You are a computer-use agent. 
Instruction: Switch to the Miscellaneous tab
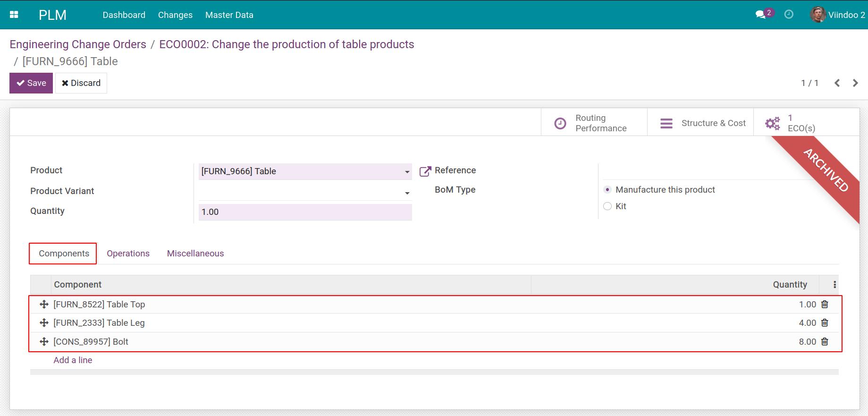point(195,254)
